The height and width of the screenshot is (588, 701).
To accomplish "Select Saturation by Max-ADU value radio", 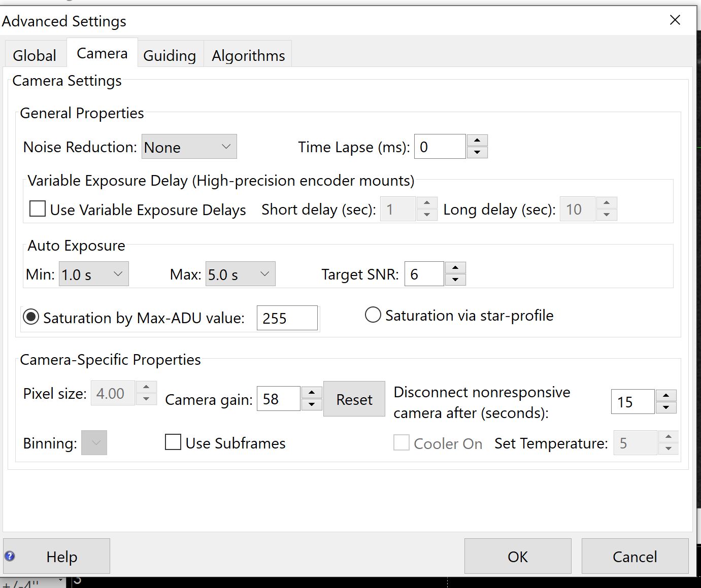I will click(31, 317).
